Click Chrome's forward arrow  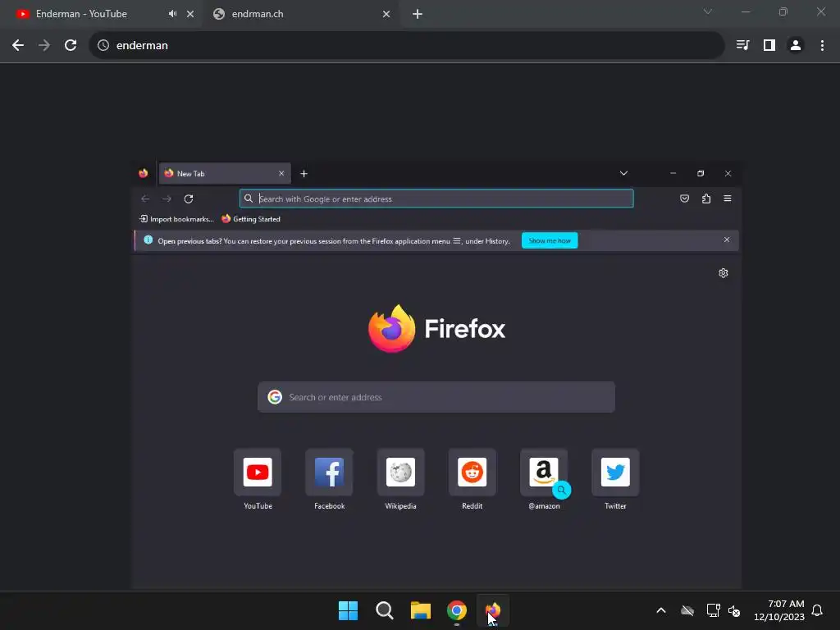point(44,46)
